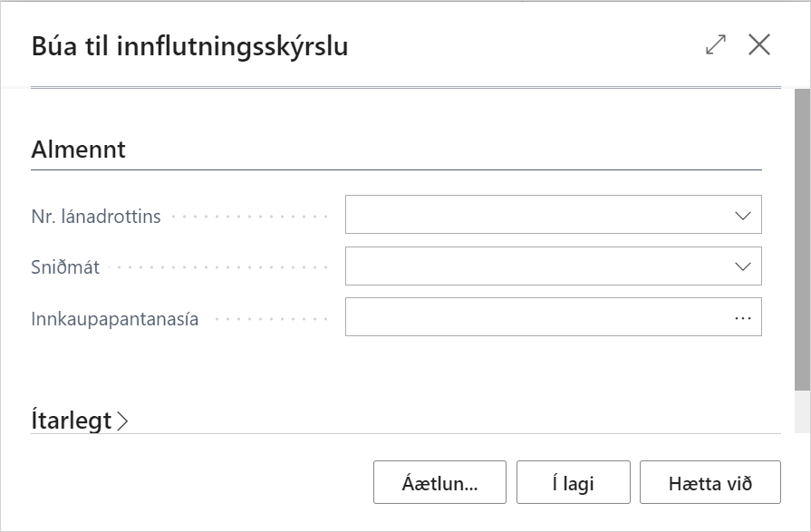Expand the Ítarlegt section chevron

[x=123, y=421]
